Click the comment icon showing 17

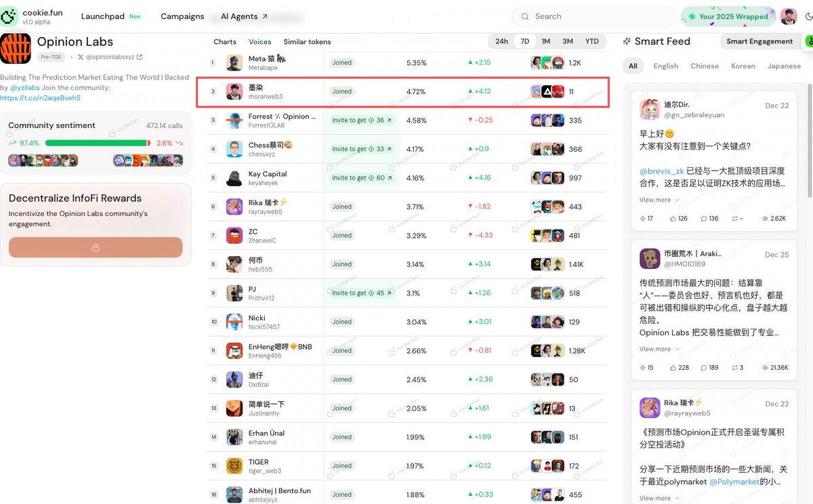point(643,219)
